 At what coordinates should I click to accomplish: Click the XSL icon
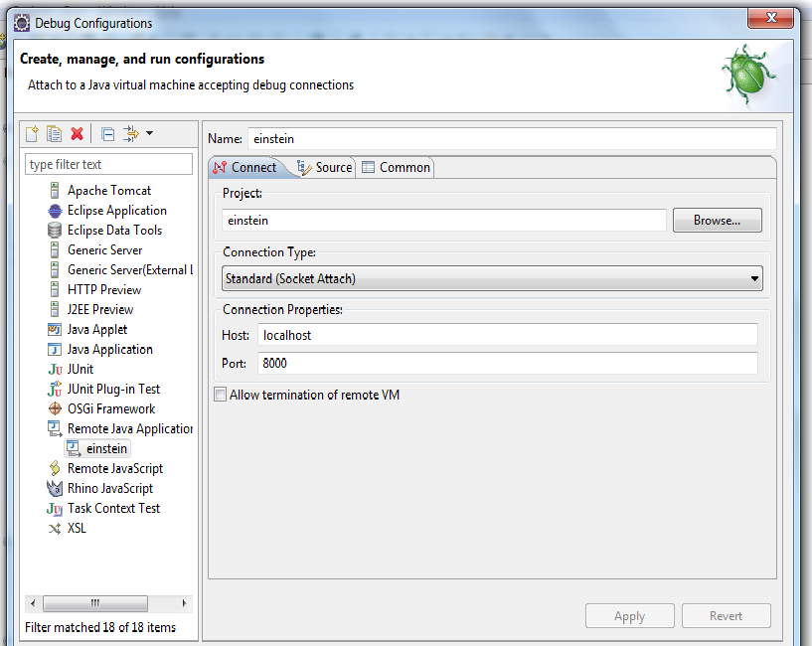[55, 529]
